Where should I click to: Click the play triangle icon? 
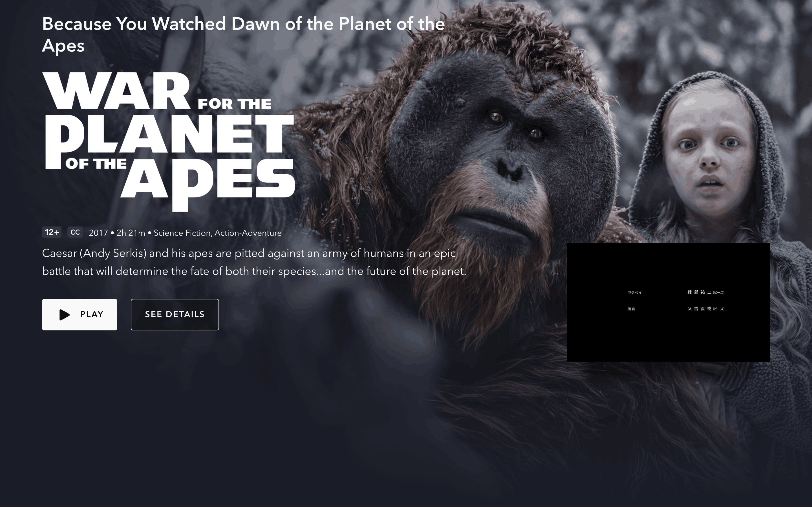(x=64, y=315)
